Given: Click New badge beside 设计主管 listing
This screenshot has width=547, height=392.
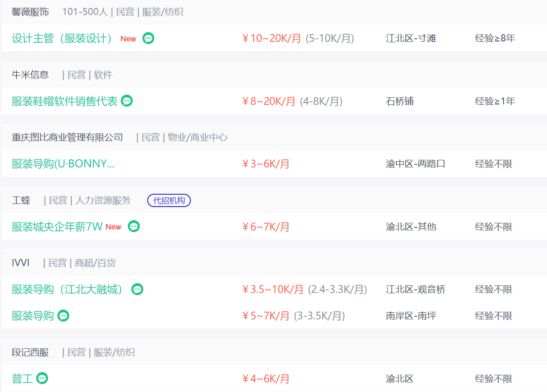Looking at the screenshot, I should pyautogui.click(x=128, y=39).
